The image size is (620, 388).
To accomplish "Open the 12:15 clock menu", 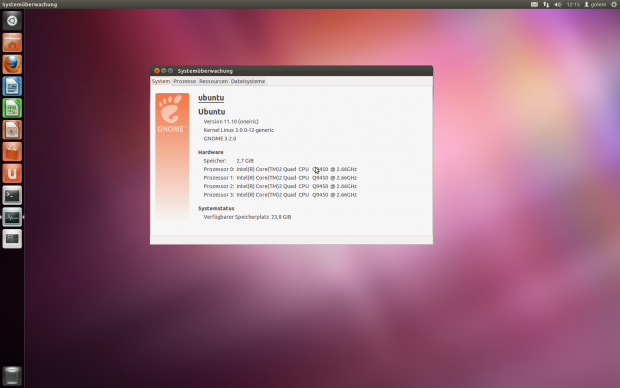I will click(573, 4).
